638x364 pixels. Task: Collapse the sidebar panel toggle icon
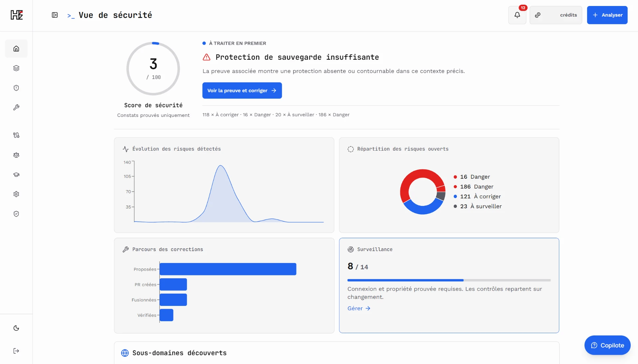55,15
